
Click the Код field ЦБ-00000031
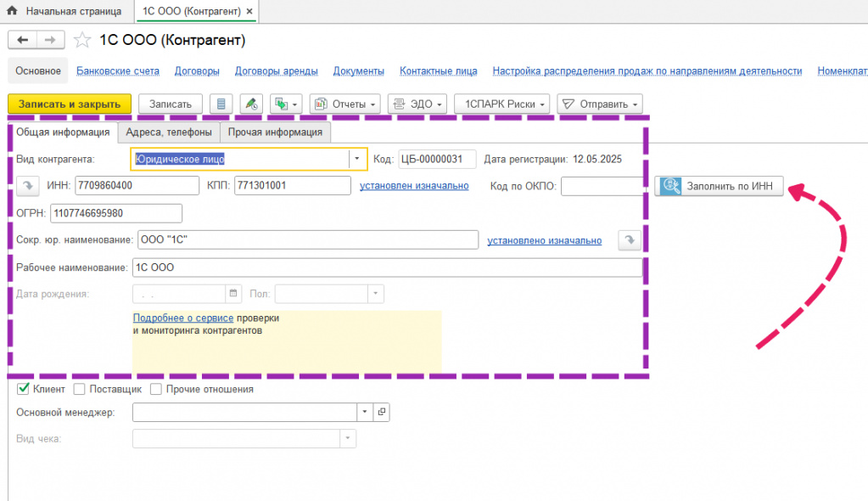[x=437, y=159]
